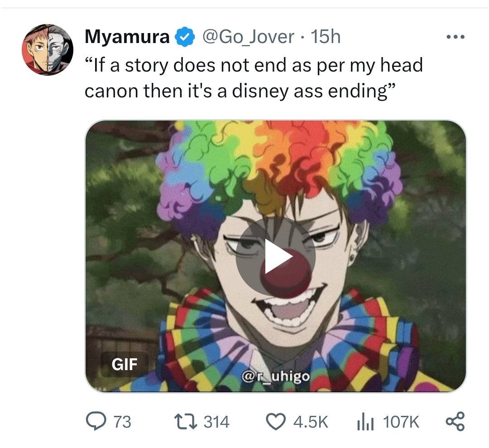Open the three-dot more options menu

click(455, 37)
